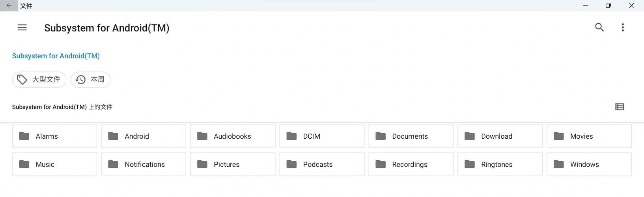Open the Pictures folder
Viewport: 644px width, 197px height.
coord(233,164)
